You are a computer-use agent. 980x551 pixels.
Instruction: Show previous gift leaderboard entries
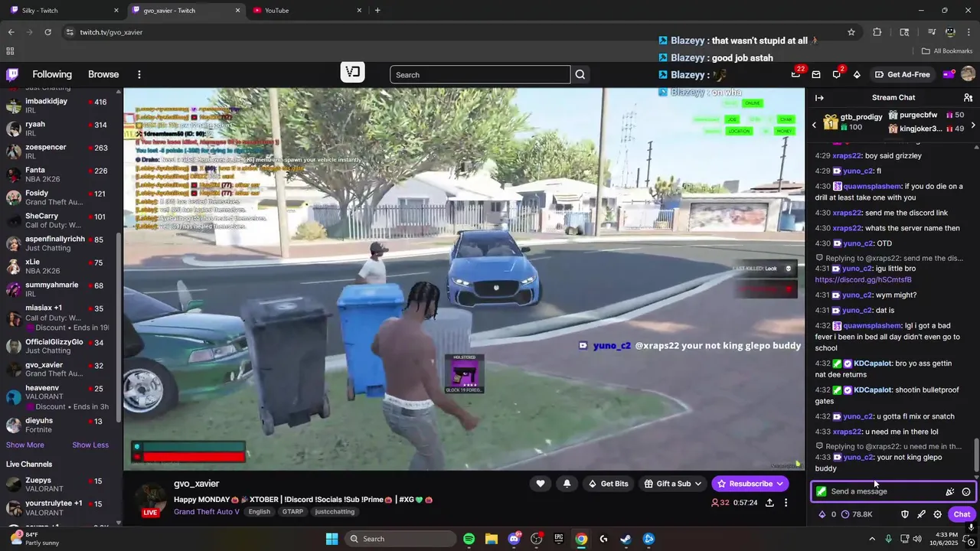pyautogui.click(x=815, y=125)
